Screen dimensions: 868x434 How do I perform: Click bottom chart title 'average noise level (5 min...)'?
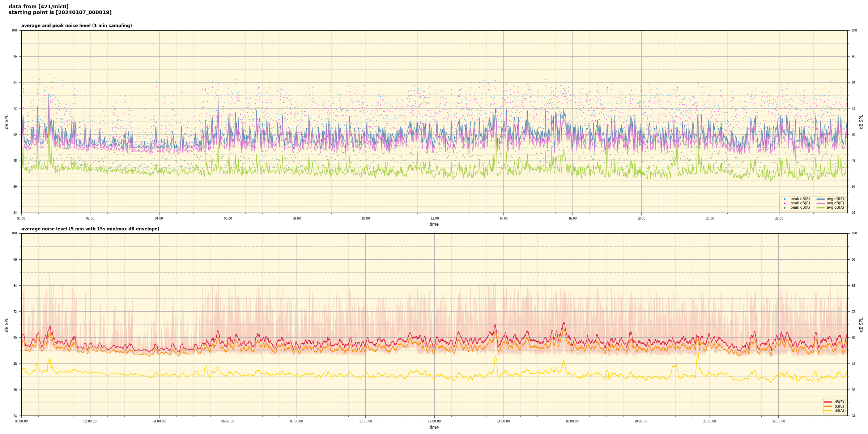[x=90, y=229]
